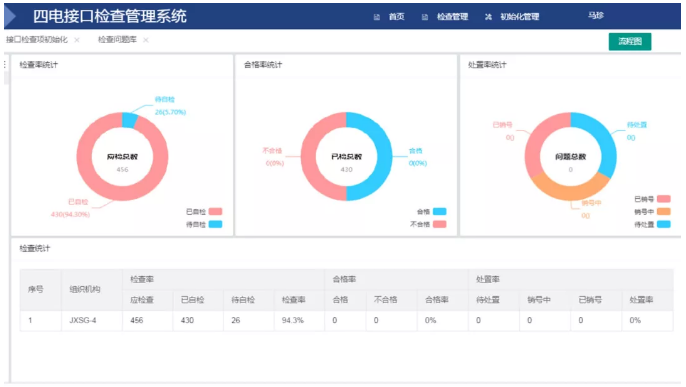Toggle 合格 legend in 合格率统计 chart

click(x=431, y=212)
